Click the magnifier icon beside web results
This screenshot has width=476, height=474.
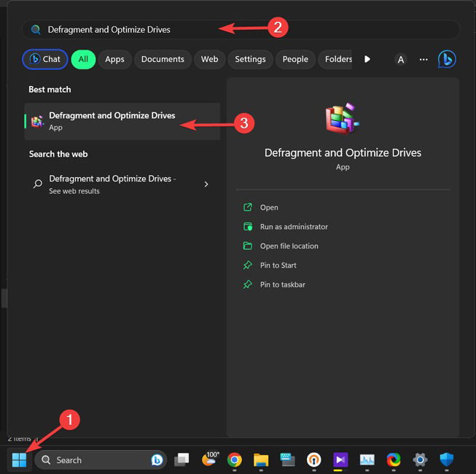pos(38,184)
